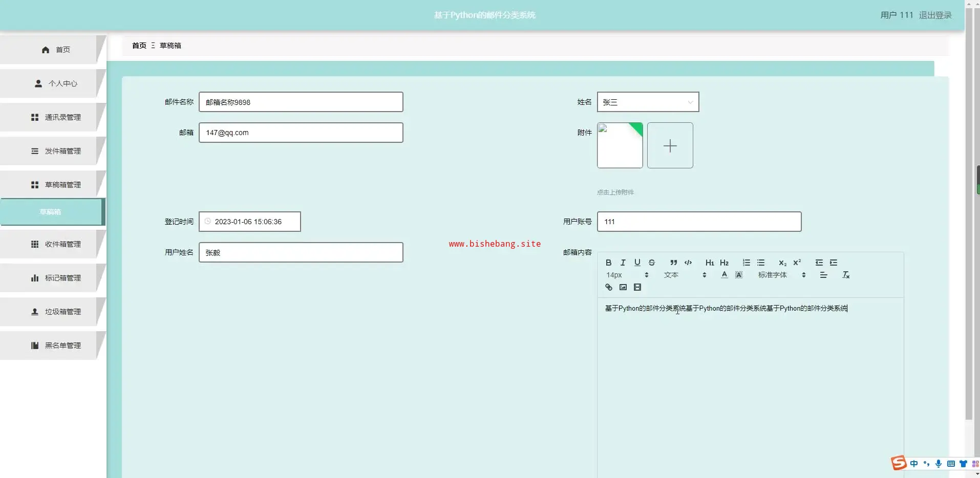Go to 黑名单管理 in the sidebar
This screenshot has height=478, width=980.
pos(56,345)
